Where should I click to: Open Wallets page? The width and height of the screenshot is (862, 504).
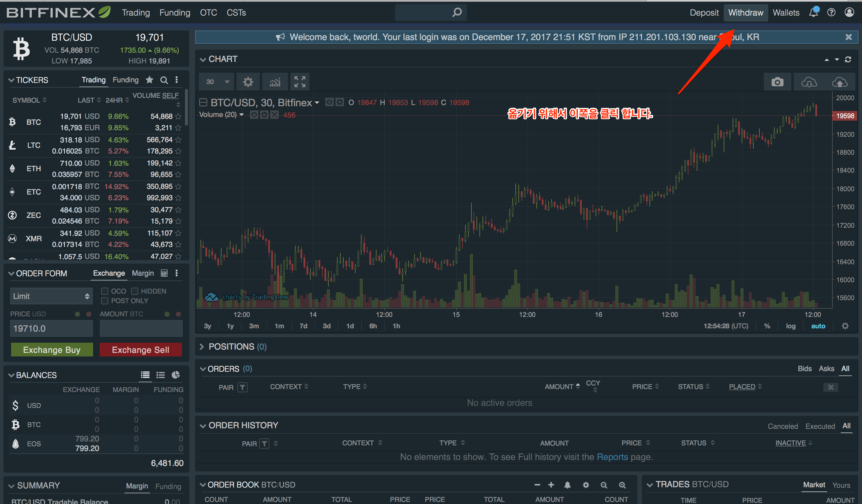(x=786, y=13)
